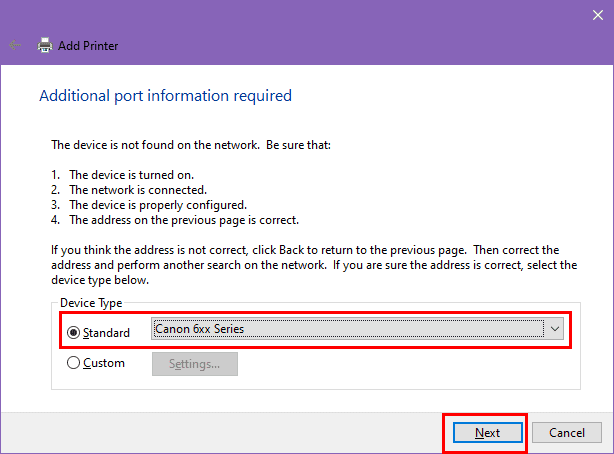Click the back arrow icon
This screenshot has height=454, width=614.
(x=15, y=46)
